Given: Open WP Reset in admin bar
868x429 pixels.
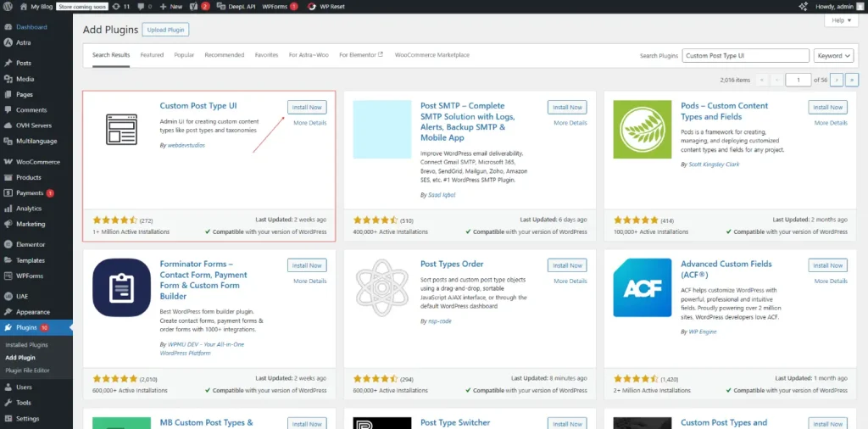Looking at the screenshot, I should (x=326, y=7).
